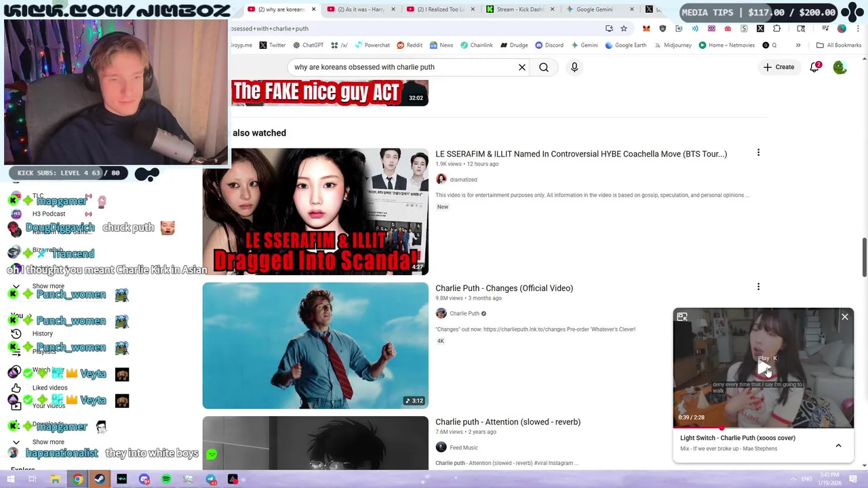Open Discord app from taskbar

tap(144, 479)
